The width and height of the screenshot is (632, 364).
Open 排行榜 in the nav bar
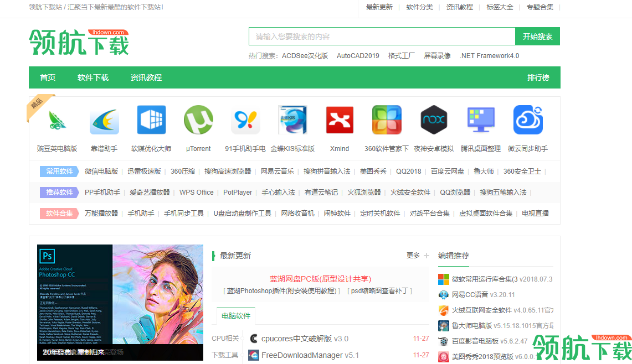click(x=538, y=77)
